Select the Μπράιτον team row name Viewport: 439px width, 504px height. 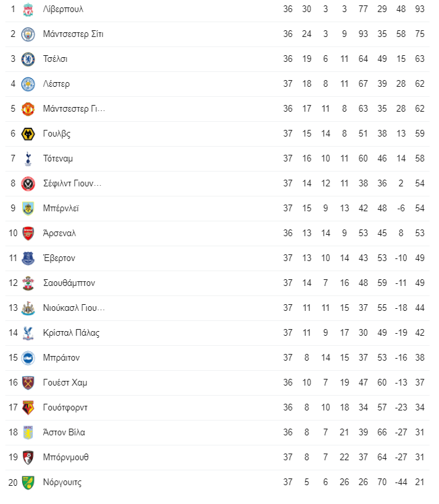click(x=61, y=358)
